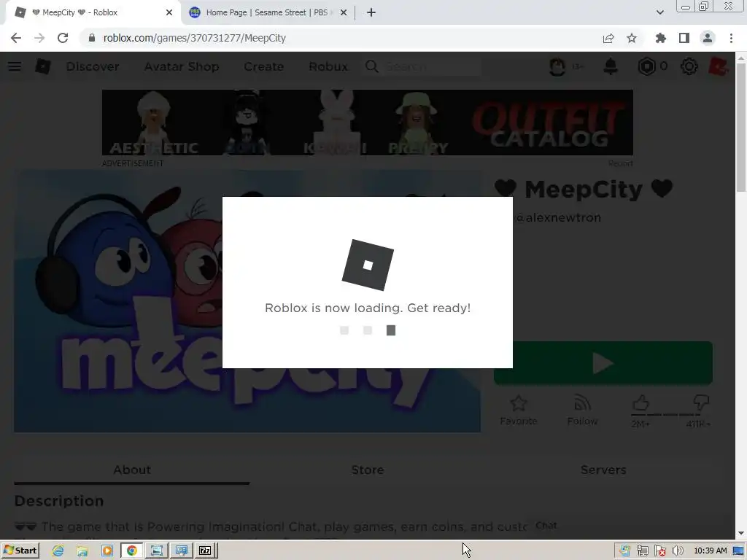Screen dimensions: 747x560
Task: Open the Roblox hamburger navigation menu
Action: point(15,66)
